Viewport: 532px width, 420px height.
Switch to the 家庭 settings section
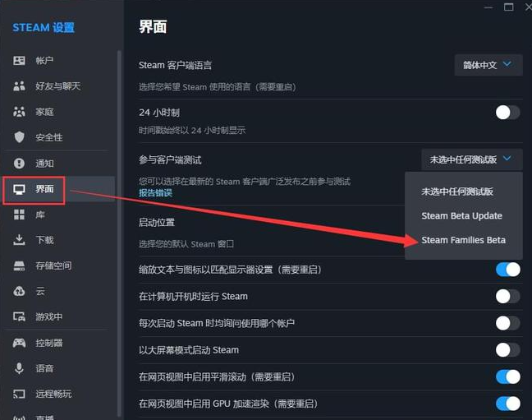point(59,112)
